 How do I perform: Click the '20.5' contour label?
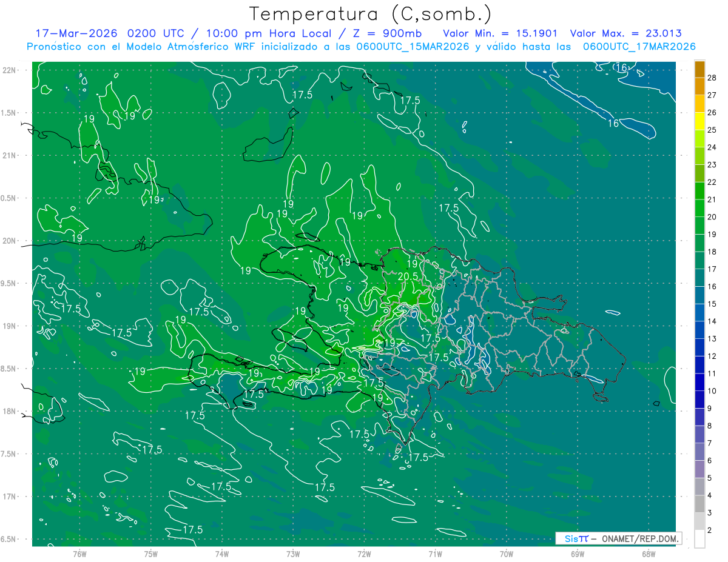pos(408,276)
